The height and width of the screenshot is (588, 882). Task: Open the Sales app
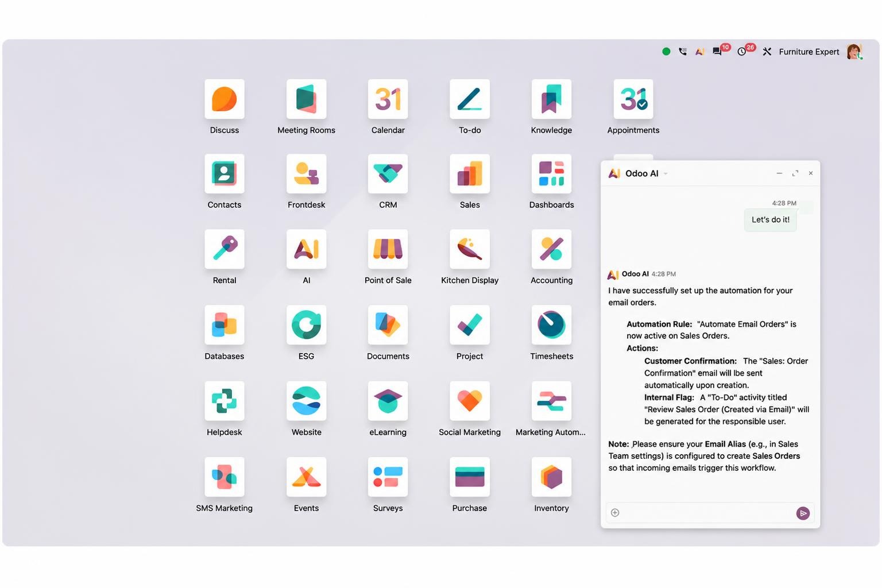pos(470,174)
